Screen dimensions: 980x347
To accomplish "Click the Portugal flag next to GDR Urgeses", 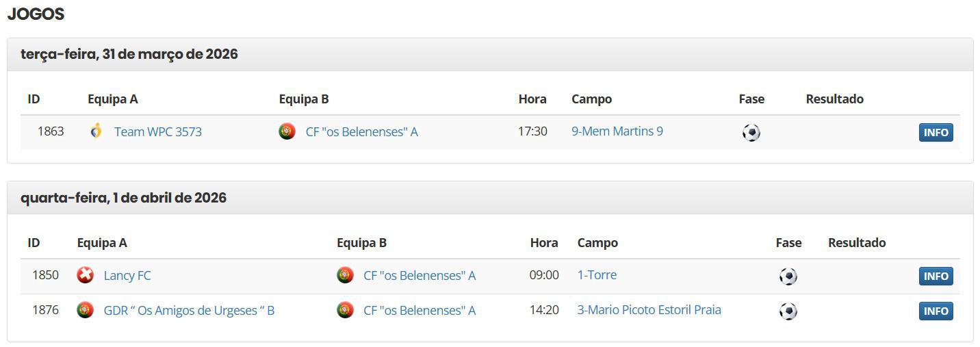I will pos(85,310).
